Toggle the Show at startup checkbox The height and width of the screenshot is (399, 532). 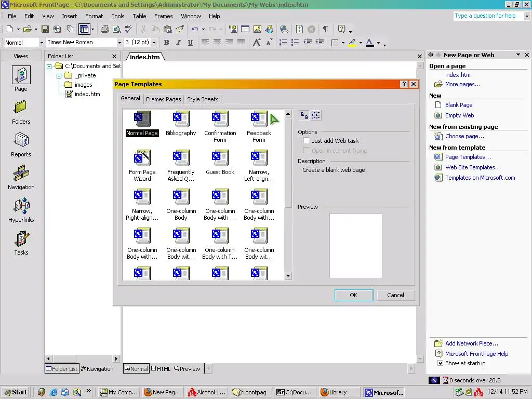(441, 363)
